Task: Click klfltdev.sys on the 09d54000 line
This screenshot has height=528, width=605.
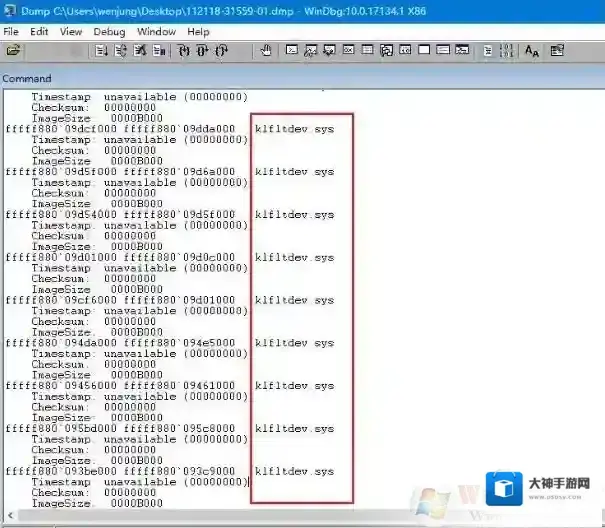Action: [x=294, y=215]
